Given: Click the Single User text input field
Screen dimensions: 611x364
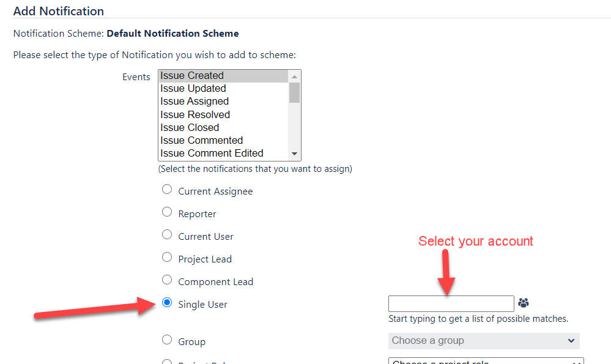Looking at the screenshot, I should pos(451,303).
